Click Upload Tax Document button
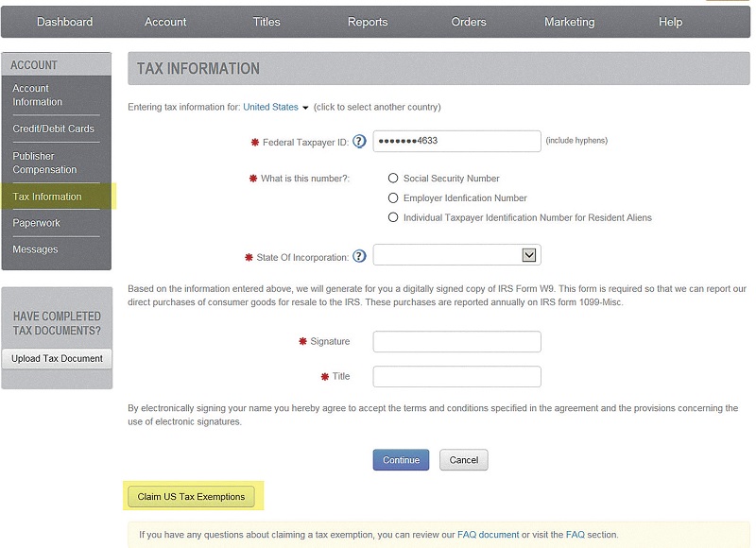This screenshot has height=548, width=756. (x=57, y=358)
